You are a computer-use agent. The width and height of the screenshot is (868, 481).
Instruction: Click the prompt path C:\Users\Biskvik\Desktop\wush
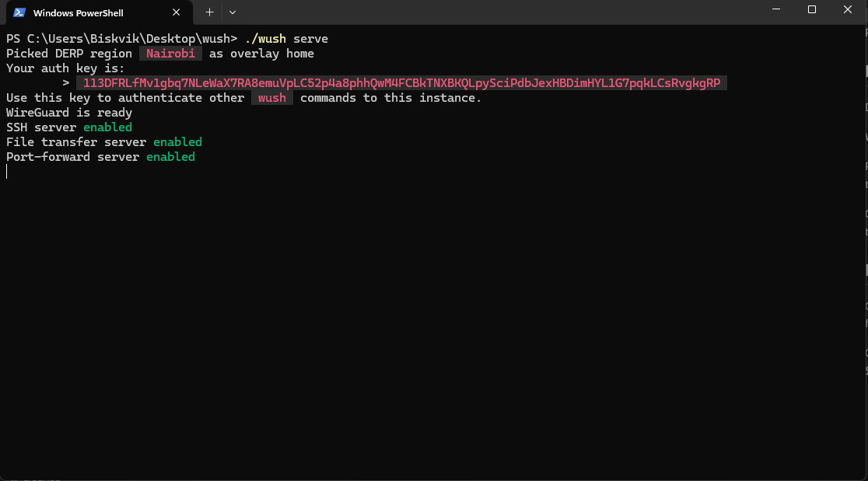(128, 39)
